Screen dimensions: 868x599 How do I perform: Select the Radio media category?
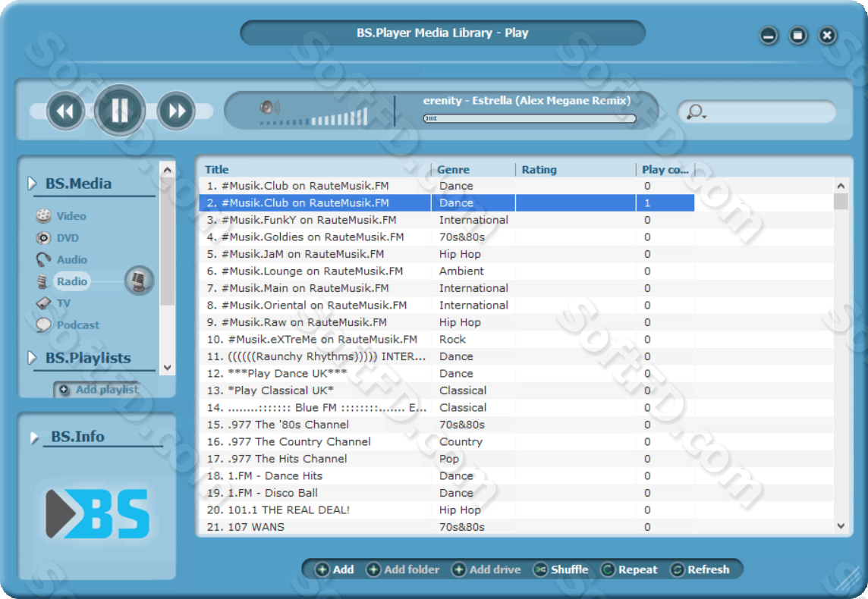tap(72, 281)
